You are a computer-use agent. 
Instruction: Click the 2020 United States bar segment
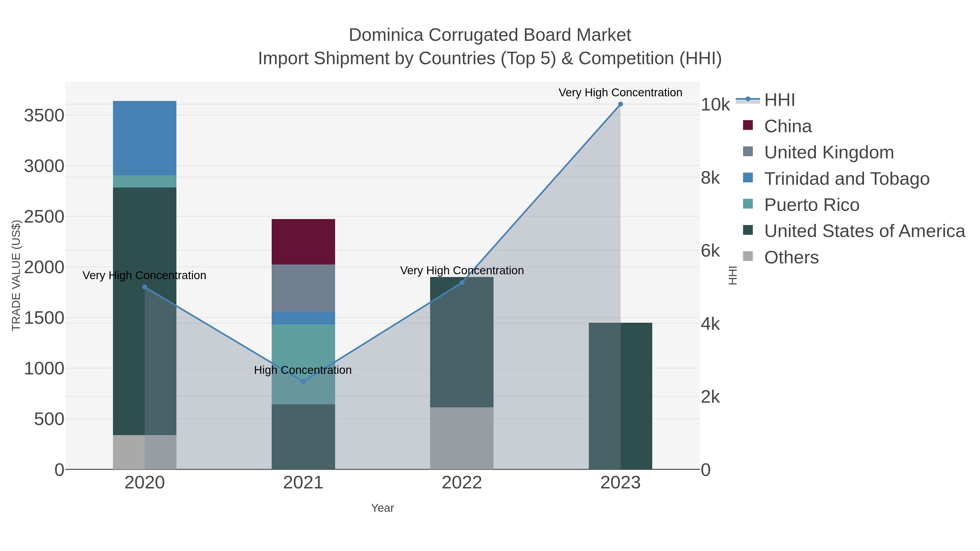(145, 311)
